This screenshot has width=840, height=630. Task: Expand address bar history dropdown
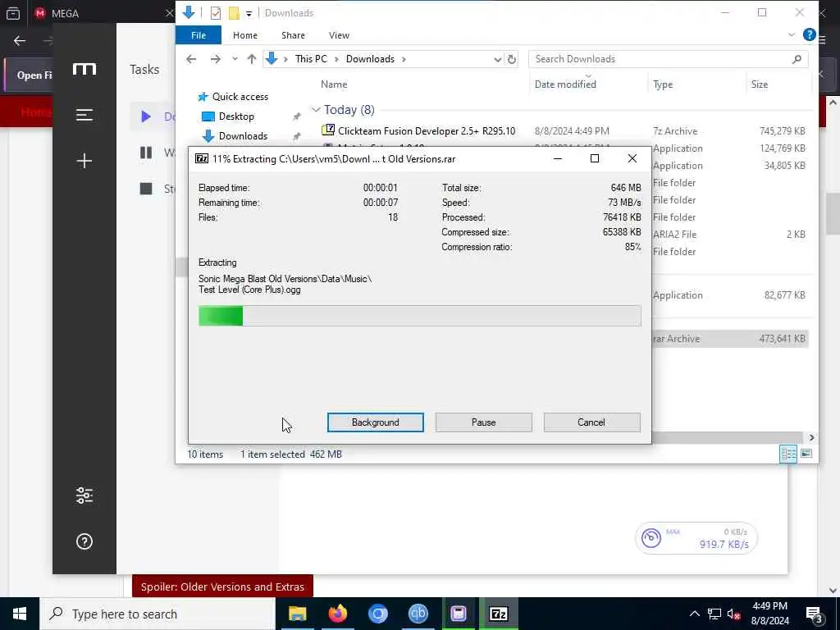point(498,59)
